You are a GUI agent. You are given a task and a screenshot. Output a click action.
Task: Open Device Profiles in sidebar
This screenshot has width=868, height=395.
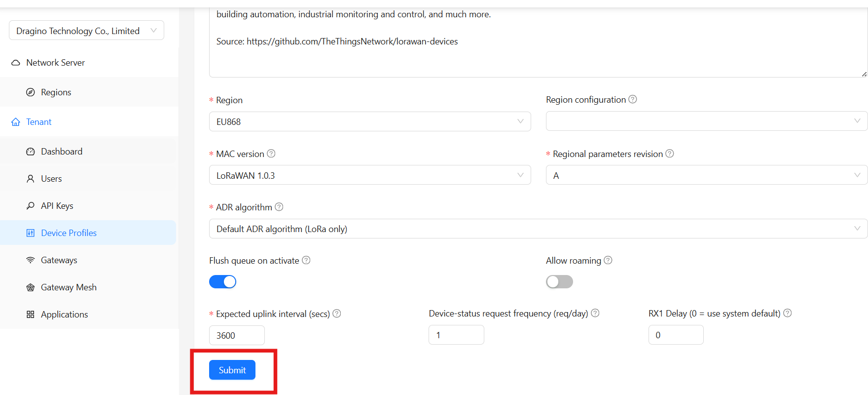pyautogui.click(x=69, y=233)
